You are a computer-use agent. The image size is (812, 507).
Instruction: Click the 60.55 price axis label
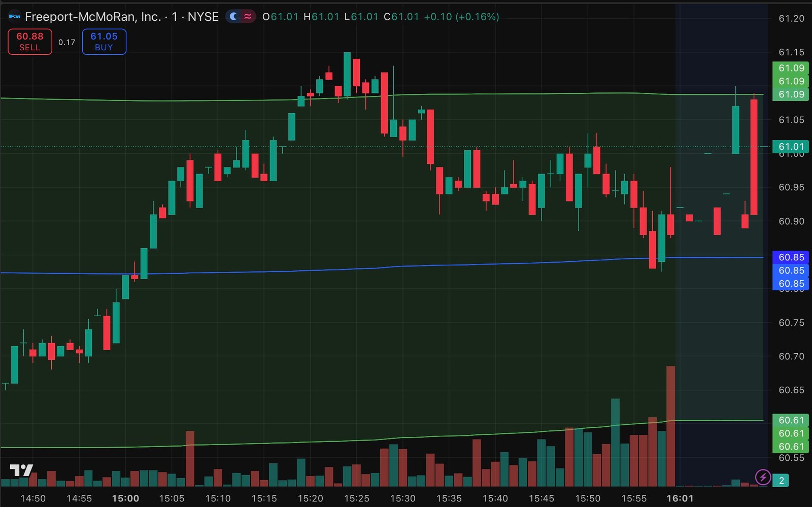pos(792,458)
